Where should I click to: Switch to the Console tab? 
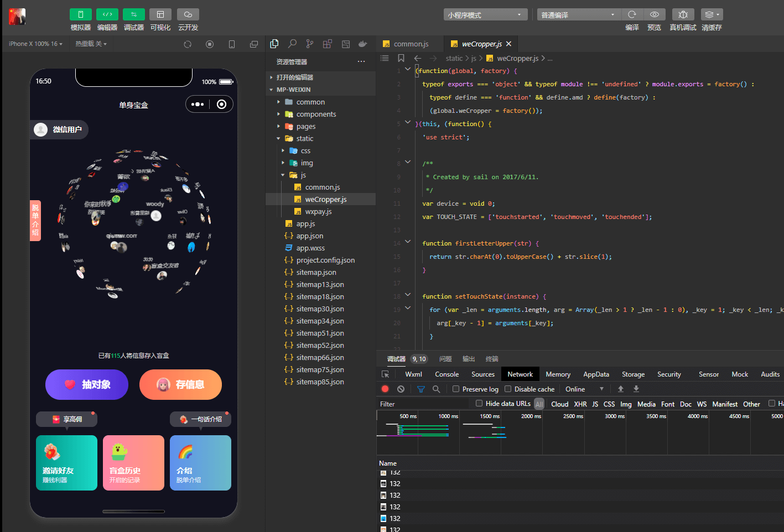tap(446, 374)
